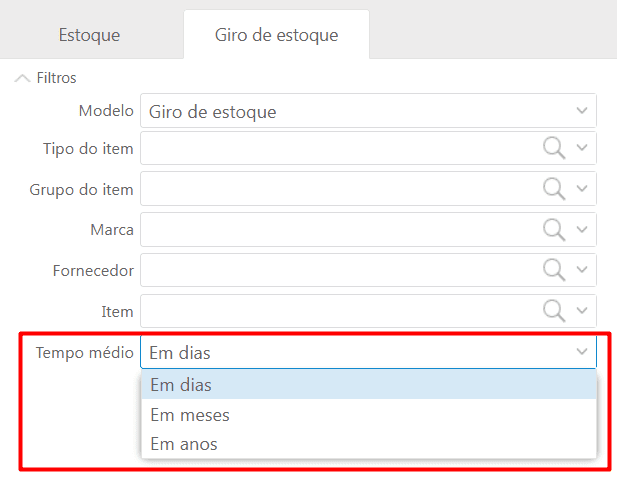Expand the Modelo dropdown arrow
The image size is (617, 495).
point(582,111)
